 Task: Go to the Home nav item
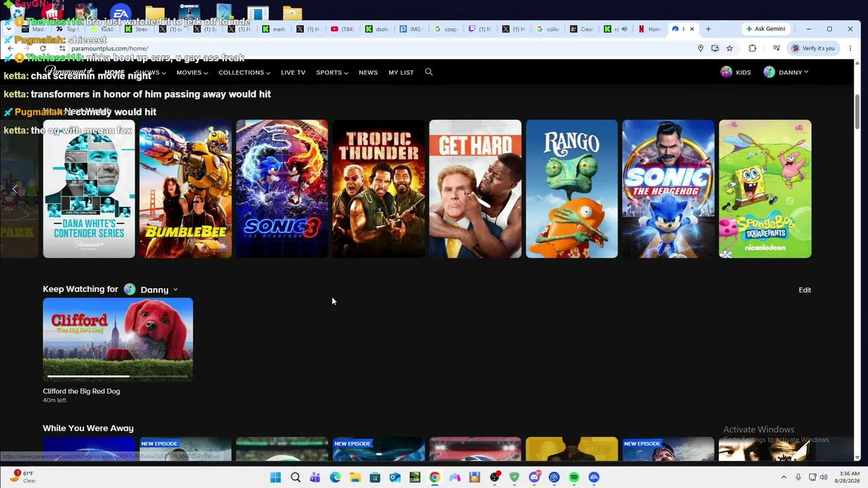tap(115, 73)
